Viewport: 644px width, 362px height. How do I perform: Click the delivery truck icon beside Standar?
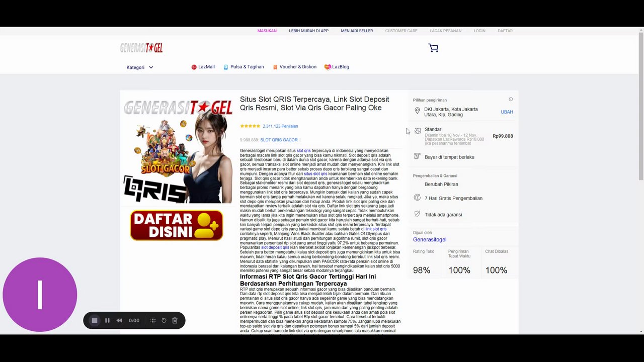(x=417, y=131)
